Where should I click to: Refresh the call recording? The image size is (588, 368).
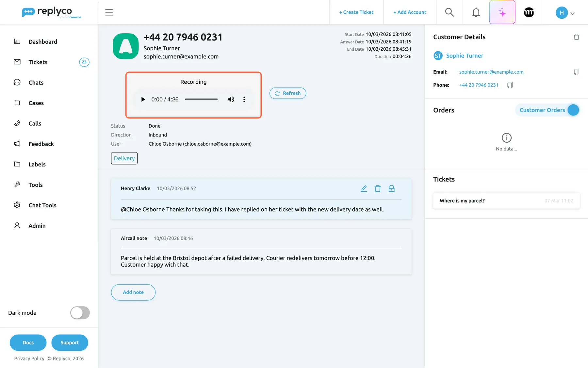pos(288,93)
